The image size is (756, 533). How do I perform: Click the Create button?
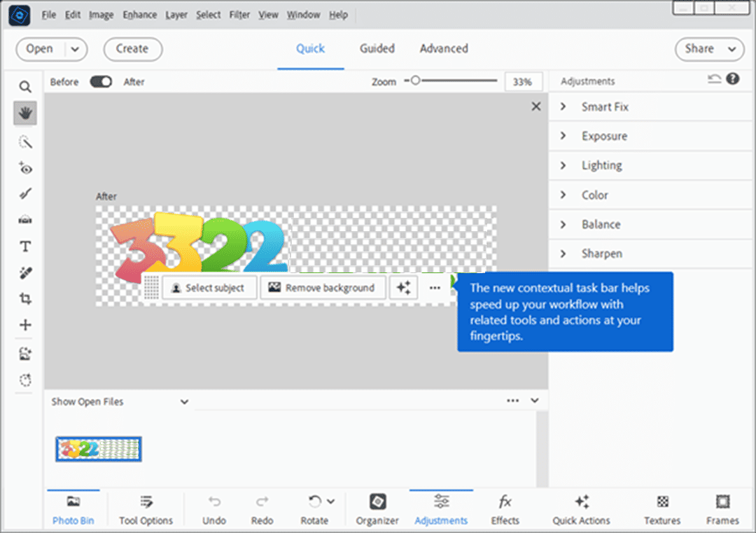click(132, 49)
